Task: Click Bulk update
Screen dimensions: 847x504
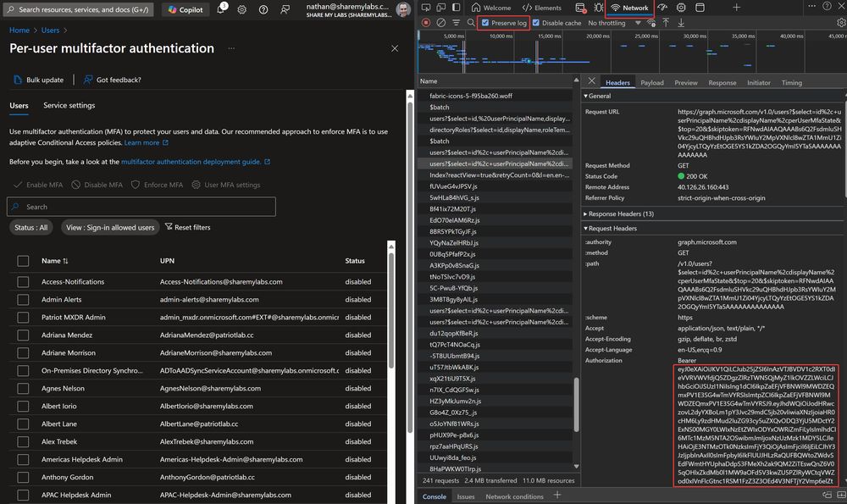Action: 38,80
